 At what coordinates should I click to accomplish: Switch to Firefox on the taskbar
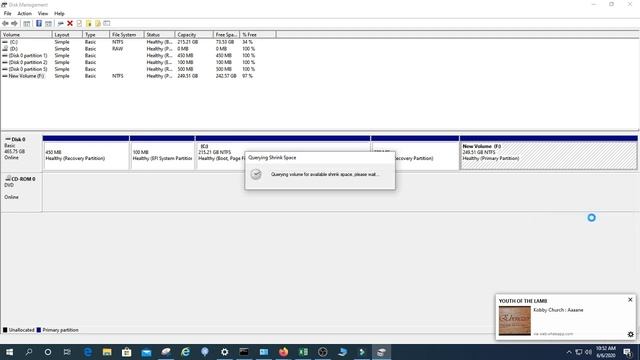[283, 352]
